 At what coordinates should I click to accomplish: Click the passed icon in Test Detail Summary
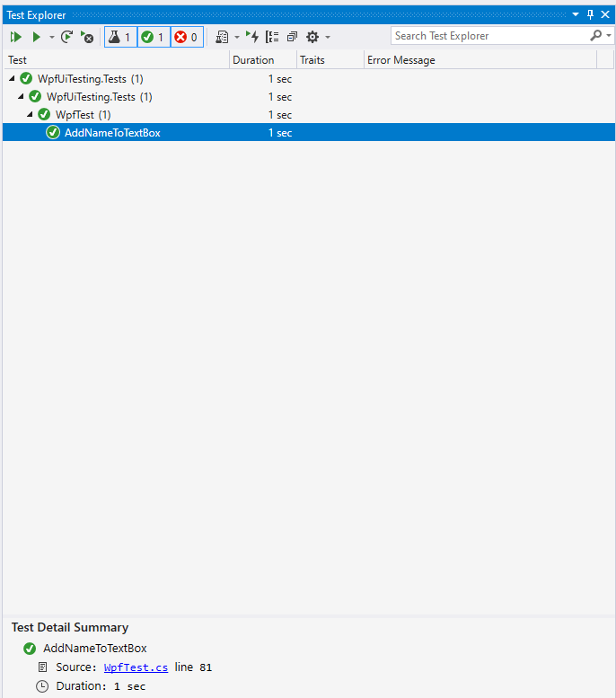coord(30,649)
